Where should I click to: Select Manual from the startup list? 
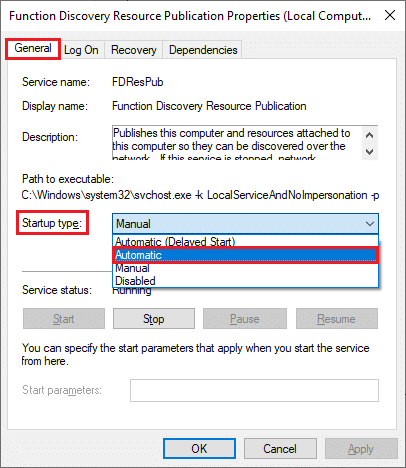point(245,268)
